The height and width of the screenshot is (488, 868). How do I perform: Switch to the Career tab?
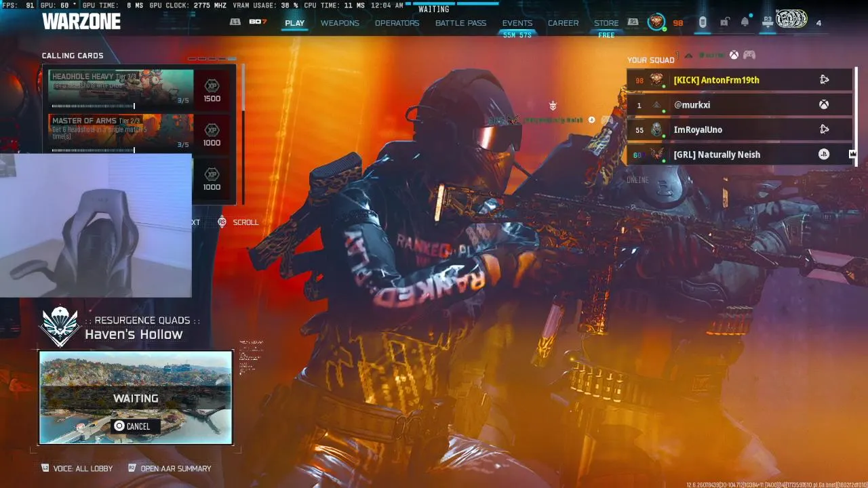click(563, 23)
